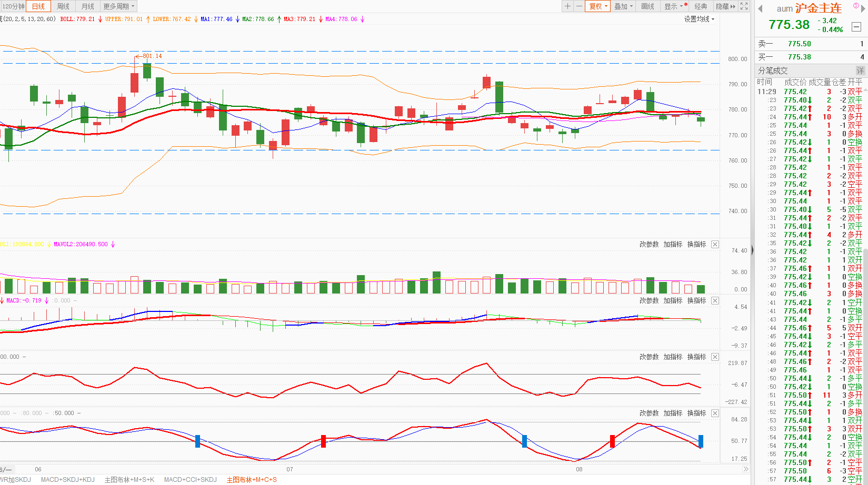Screen dimensions: 868x485
Task: Click the 07 month axis label
Action: click(x=290, y=469)
